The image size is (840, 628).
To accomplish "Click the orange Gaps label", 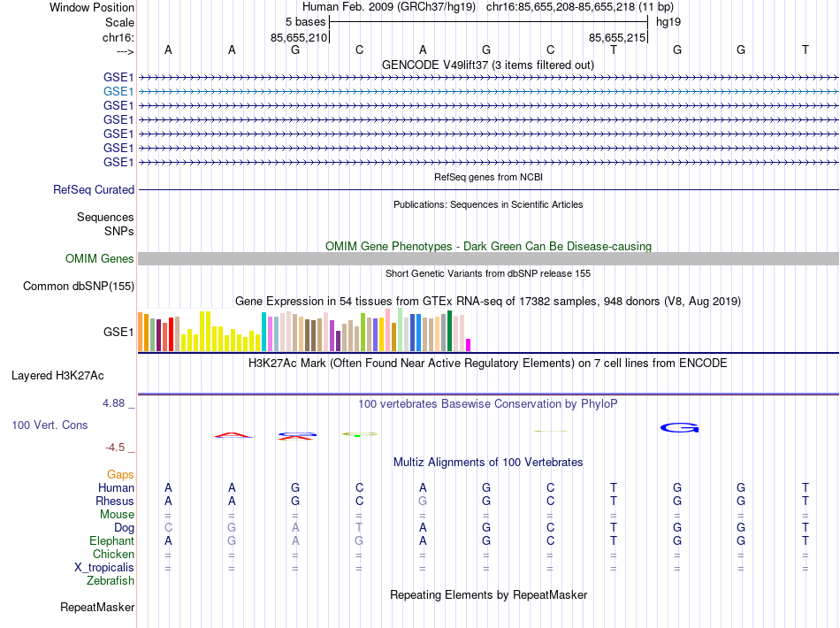I will (x=120, y=475).
